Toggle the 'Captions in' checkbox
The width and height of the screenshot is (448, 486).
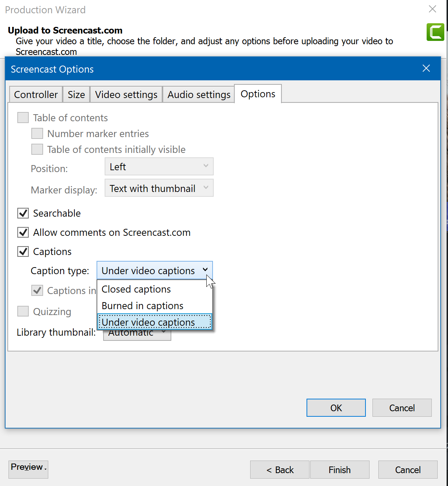click(37, 290)
